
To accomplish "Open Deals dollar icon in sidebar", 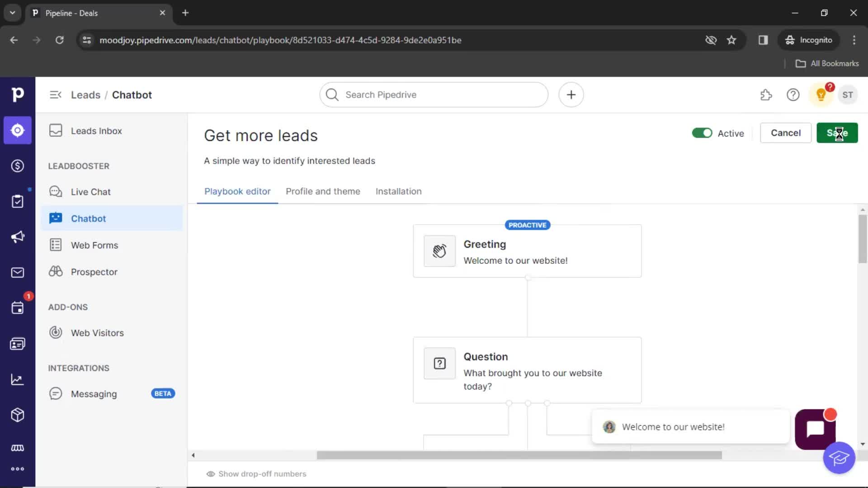I will [17, 166].
